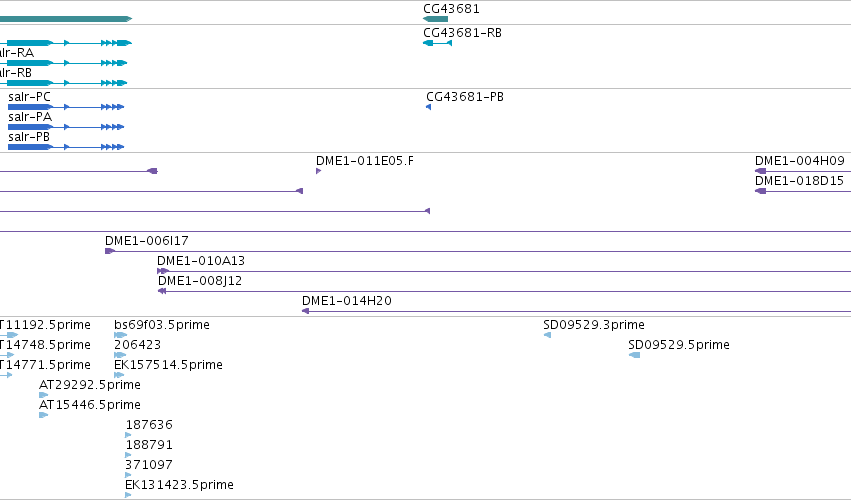
Task: Select the DME1-014H20 clone arrow marker
Action: pyautogui.click(x=306, y=311)
